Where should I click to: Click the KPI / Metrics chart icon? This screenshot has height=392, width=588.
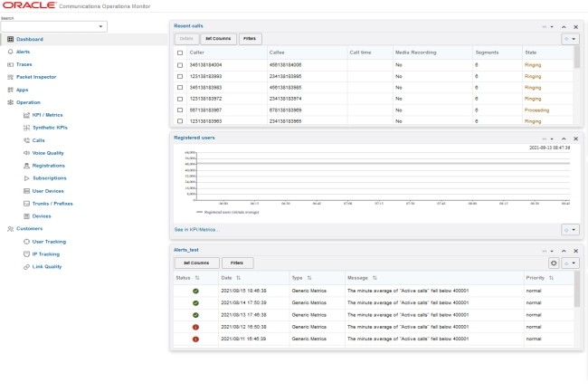point(26,115)
